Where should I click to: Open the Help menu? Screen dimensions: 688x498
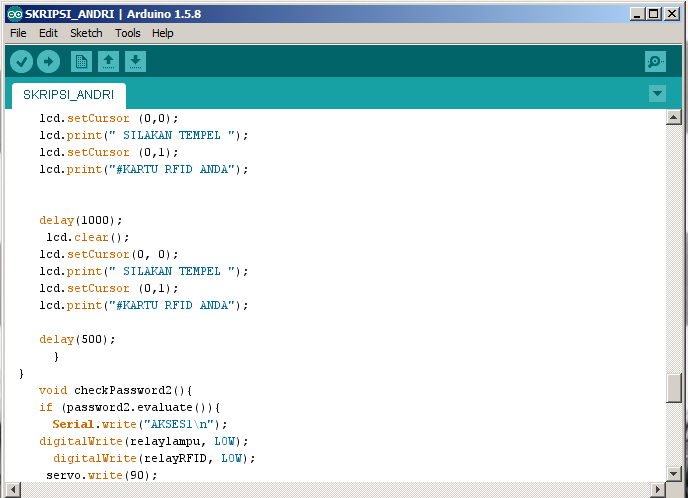[x=163, y=33]
